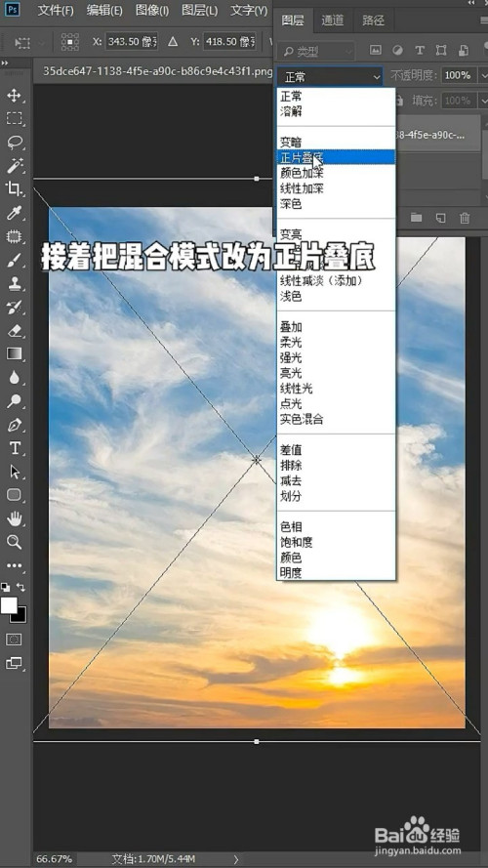Select the Zoom magnifier tool
Screen dimensions: 488x868
tap(14, 542)
